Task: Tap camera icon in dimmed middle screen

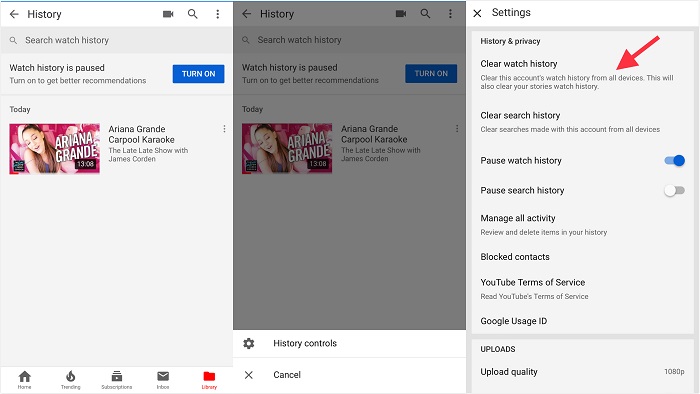Action: tap(401, 14)
